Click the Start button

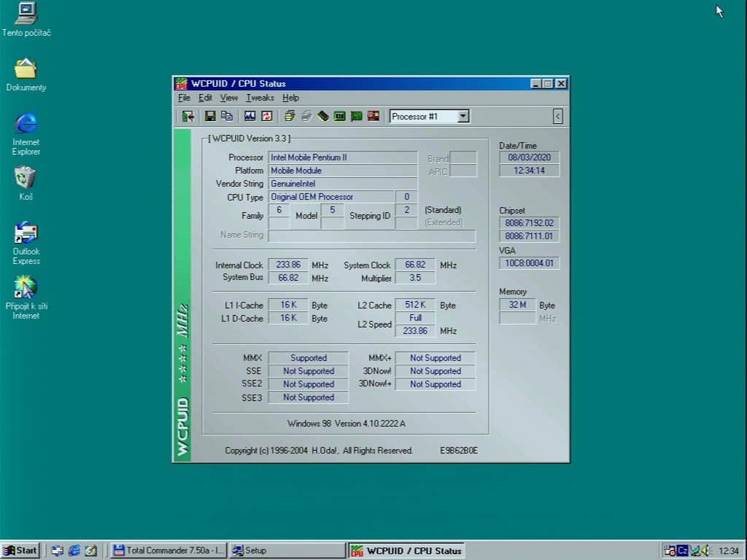click(20, 551)
